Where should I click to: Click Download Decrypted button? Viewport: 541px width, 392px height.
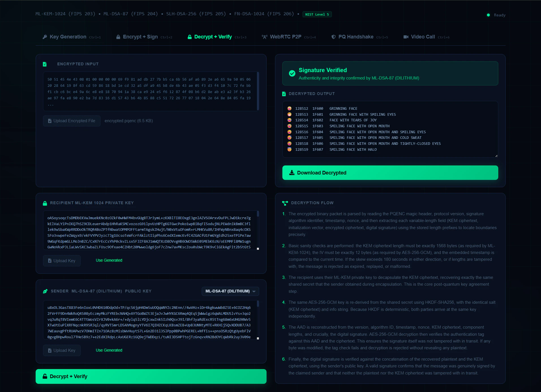pyautogui.click(x=390, y=173)
